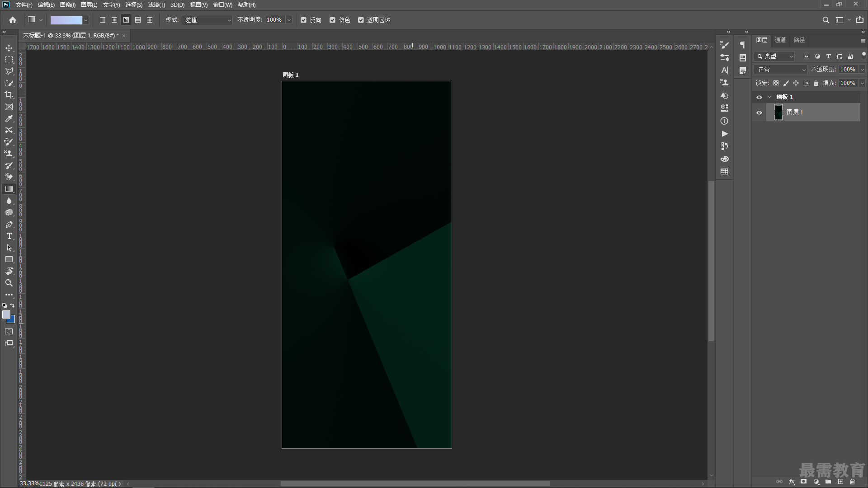Click the foreground color swatch
Screen dimensions: 868x488
coord(6,314)
